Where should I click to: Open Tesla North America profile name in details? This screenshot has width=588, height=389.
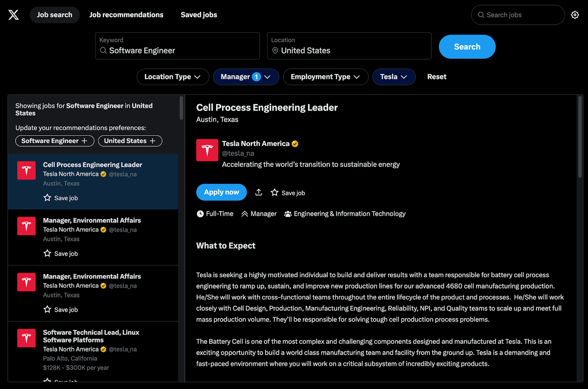coord(256,144)
